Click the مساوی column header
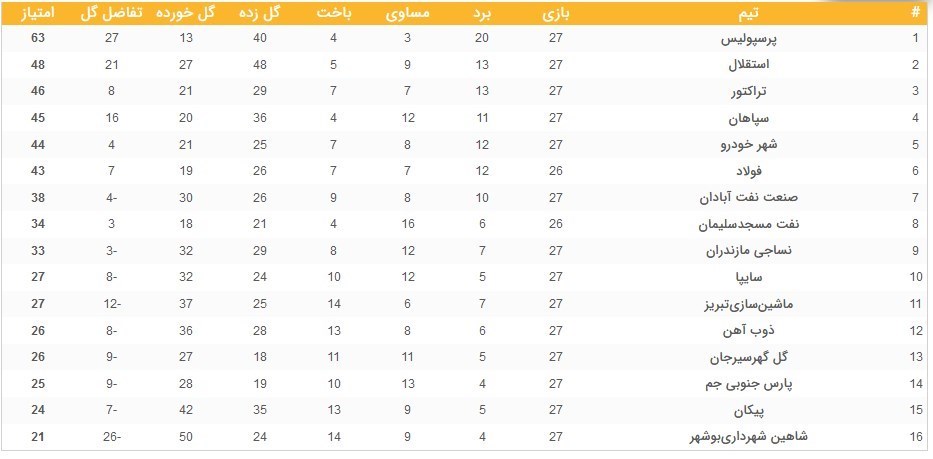933x459 pixels. click(408, 13)
